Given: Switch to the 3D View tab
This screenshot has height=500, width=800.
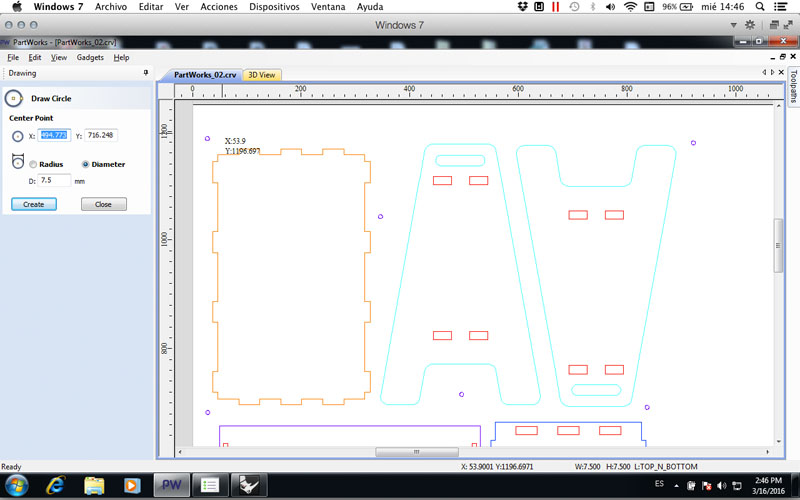Looking at the screenshot, I should click(262, 75).
